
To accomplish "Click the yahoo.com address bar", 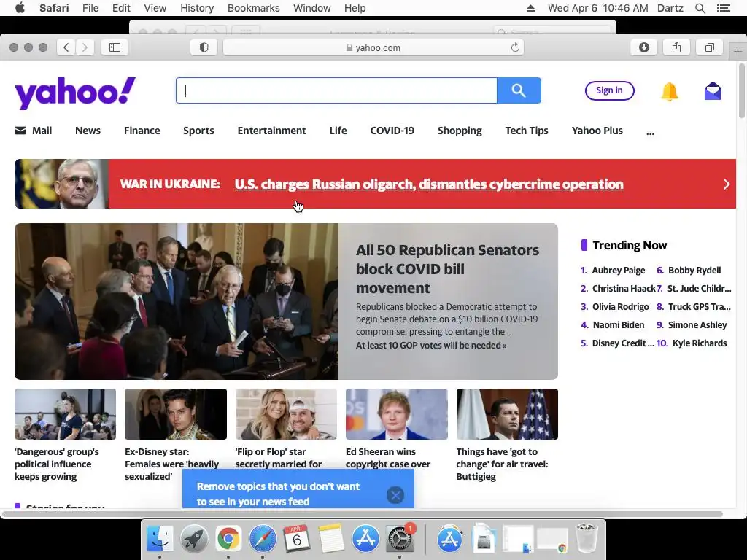I will click(373, 47).
